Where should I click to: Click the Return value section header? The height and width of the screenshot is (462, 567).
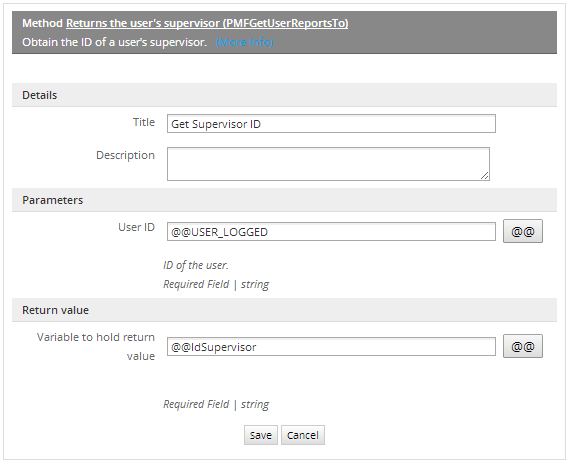pyautogui.click(x=284, y=310)
